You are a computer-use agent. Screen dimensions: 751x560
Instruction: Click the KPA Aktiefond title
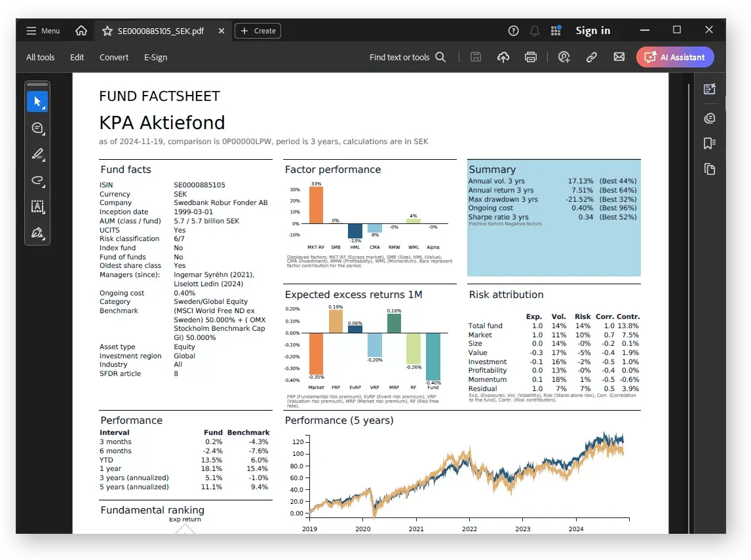point(162,122)
